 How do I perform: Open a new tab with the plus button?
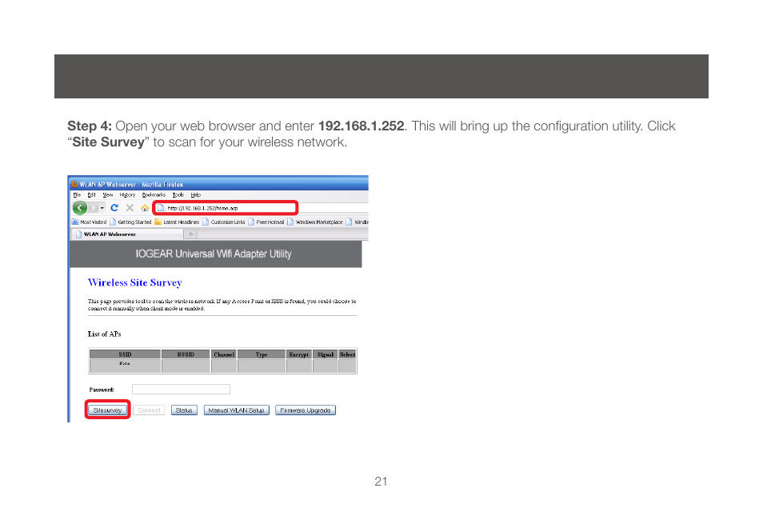(190, 234)
